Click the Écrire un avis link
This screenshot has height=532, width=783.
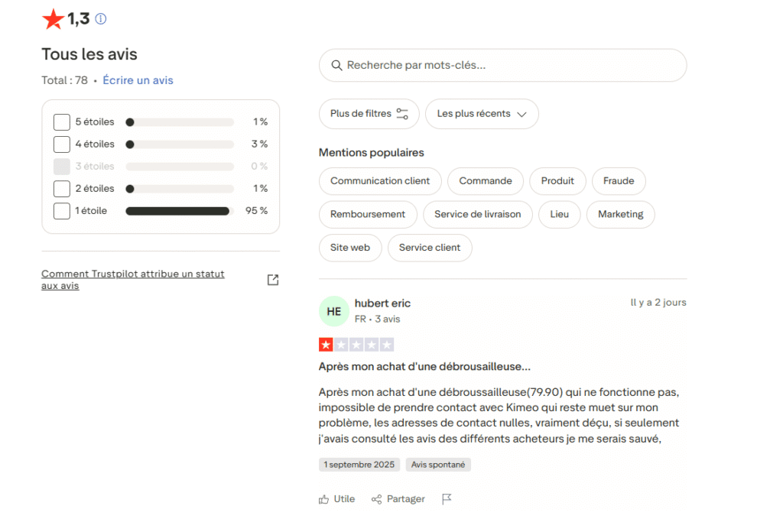138,80
